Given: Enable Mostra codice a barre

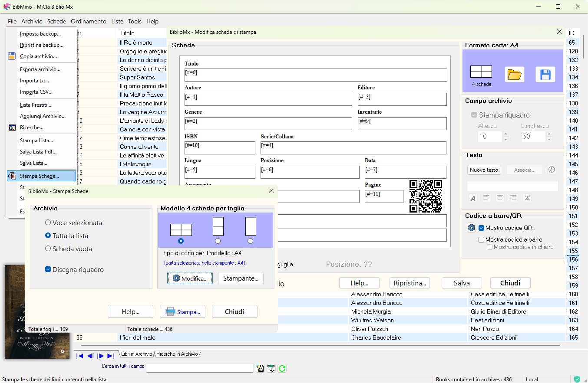Looking at the screenshot, I should pos(481,239).
